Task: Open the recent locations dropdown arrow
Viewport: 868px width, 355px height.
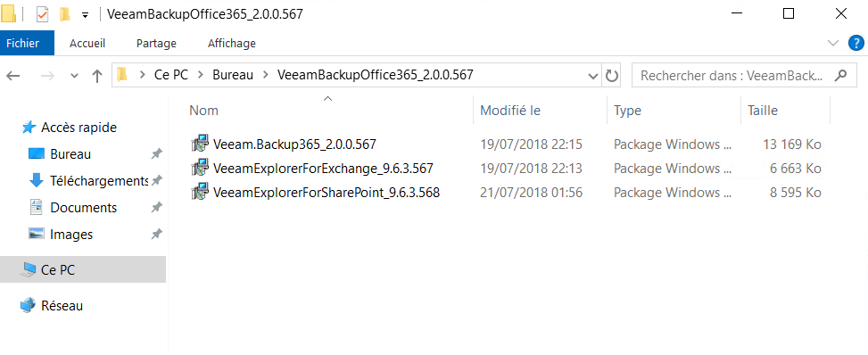Action: point(75,77)
